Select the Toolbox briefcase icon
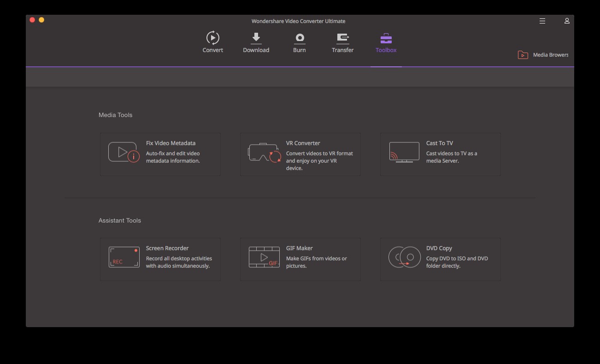 point(386,38)
